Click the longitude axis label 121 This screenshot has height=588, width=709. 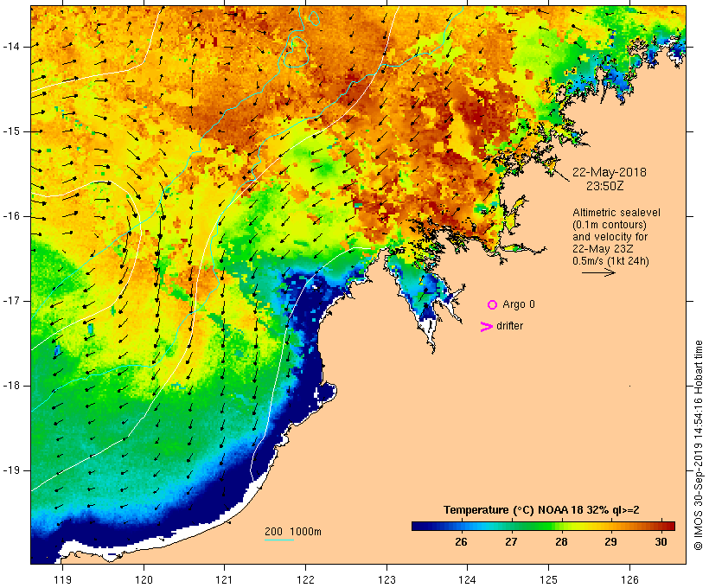click(224, 580)
